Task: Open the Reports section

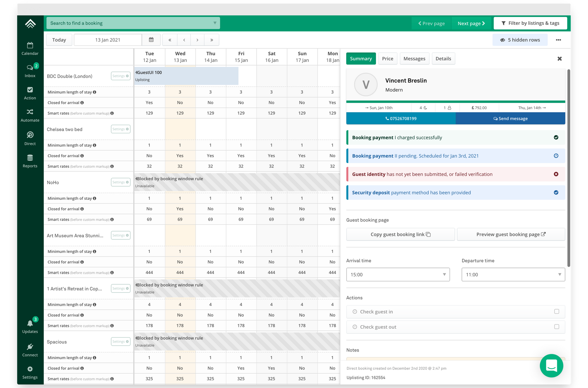Action: [x=30, y=161]
